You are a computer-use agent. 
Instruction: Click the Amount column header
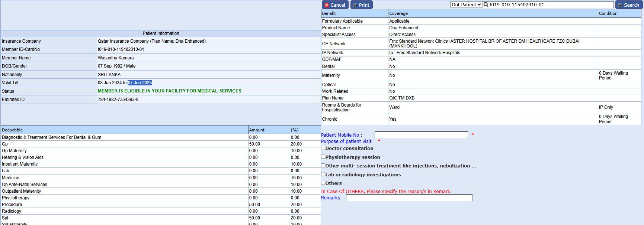point(257,130)
